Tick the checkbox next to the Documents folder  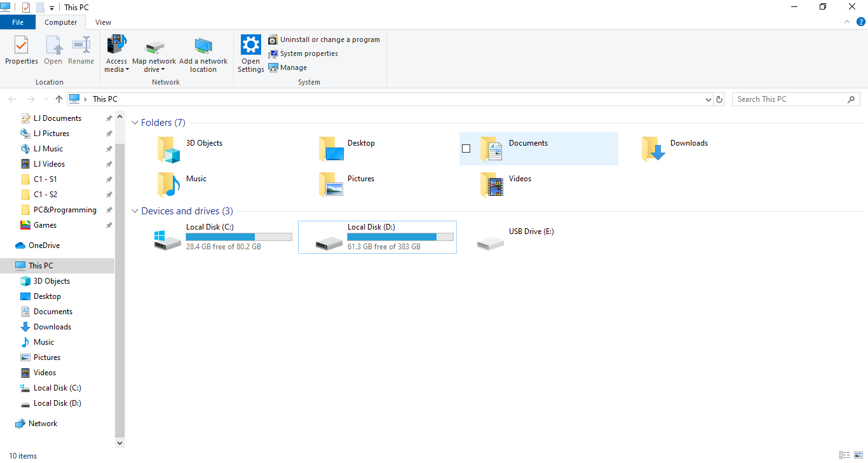point(466,149)
